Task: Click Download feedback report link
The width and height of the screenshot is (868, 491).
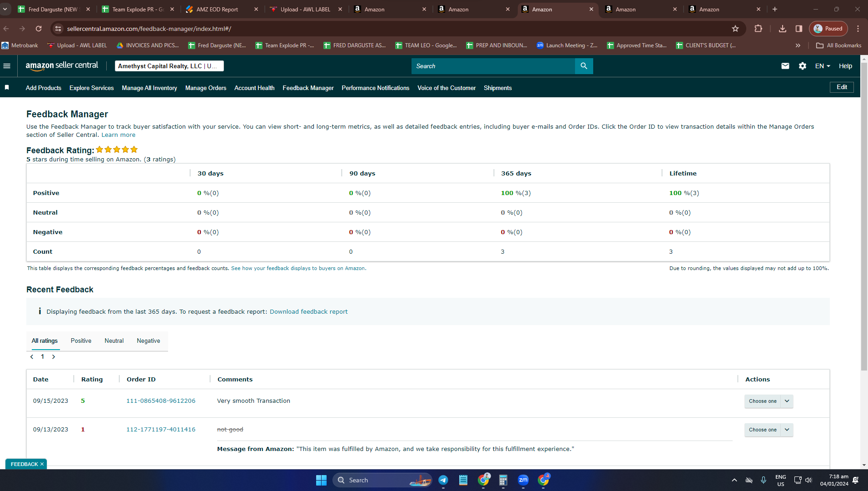Action: point(308,312)
